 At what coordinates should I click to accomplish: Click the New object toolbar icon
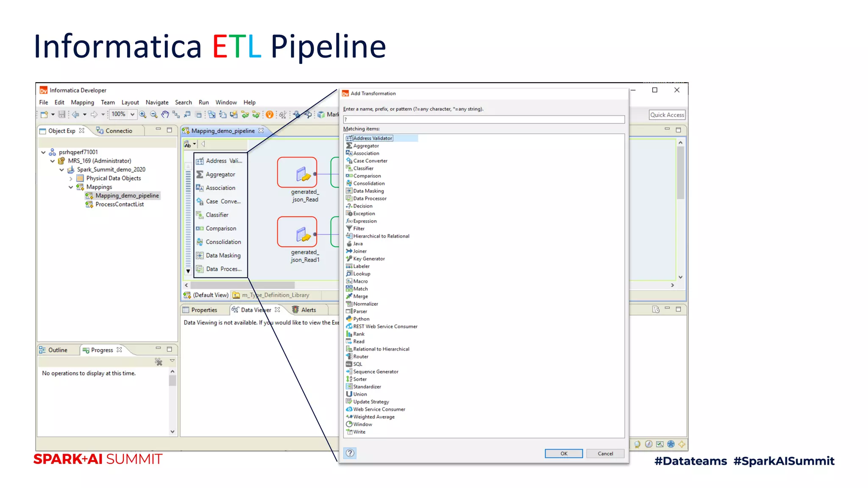click(x=44, y=114)
